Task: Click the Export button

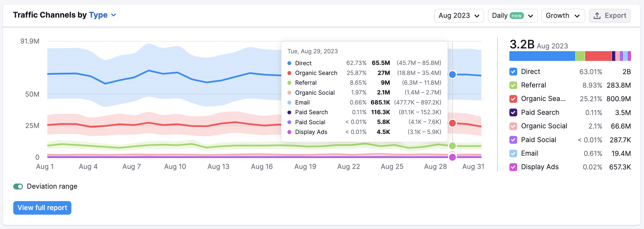Action: pyautogui.click(x=610, y=16)
